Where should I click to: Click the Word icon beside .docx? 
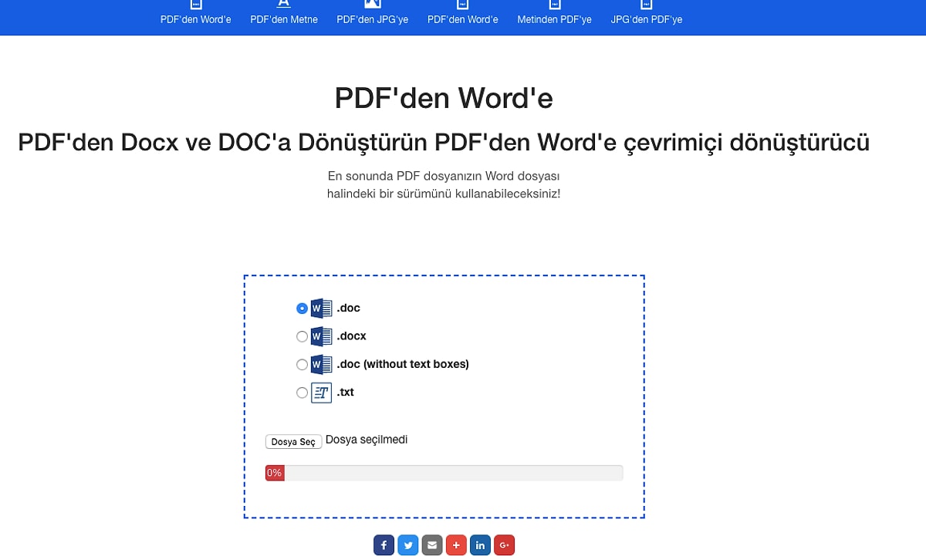321,336
